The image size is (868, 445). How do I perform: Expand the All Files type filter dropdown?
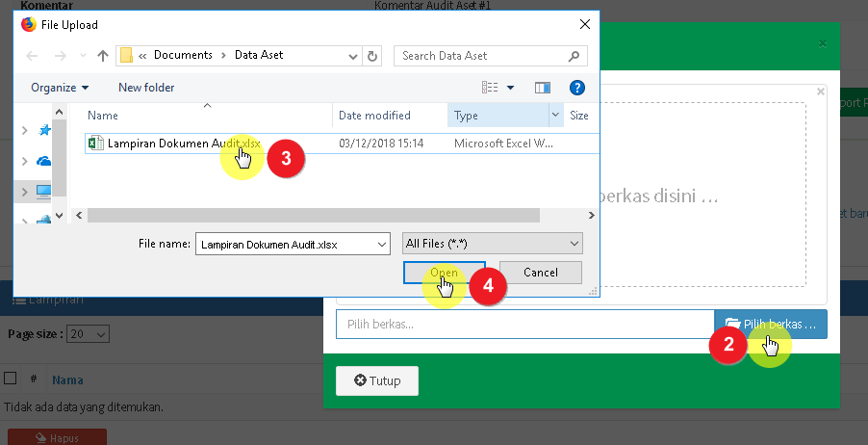tap(494, 244)
